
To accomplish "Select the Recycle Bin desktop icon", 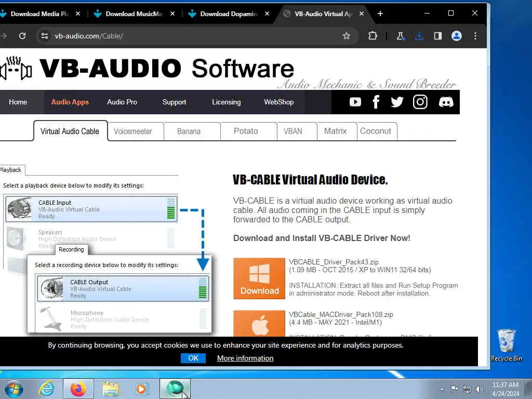I will pos(506,345).
